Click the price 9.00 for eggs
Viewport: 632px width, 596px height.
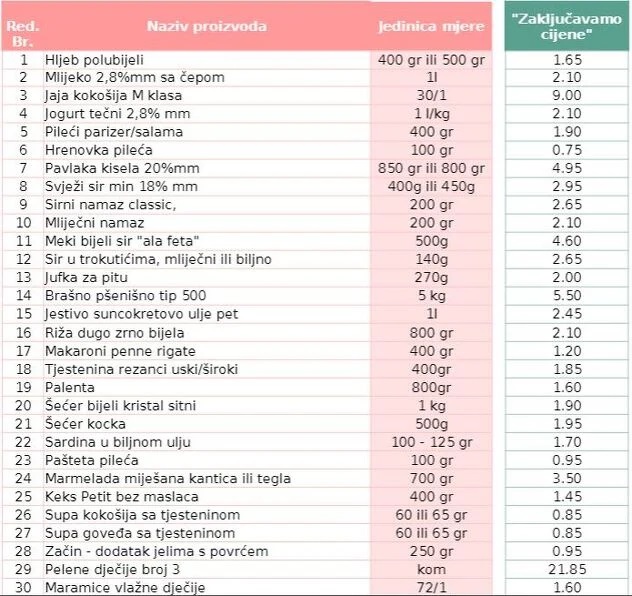[566, 96]
